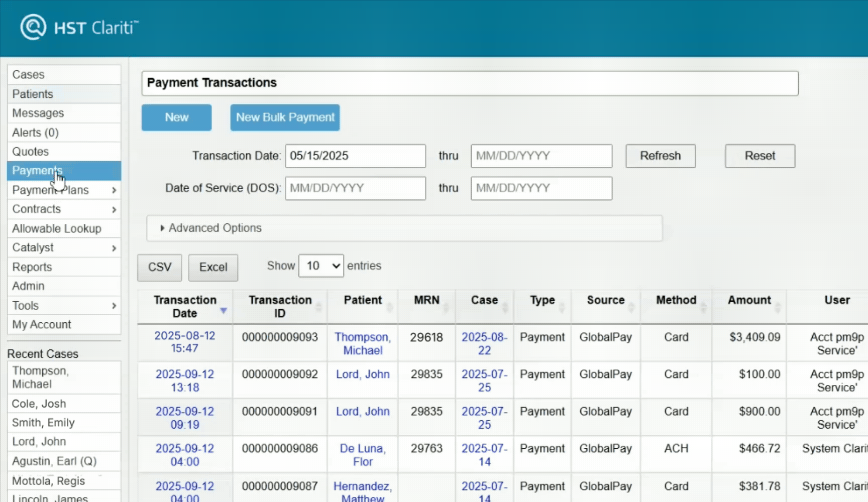
Task: Open Reports in the sidebar
Action: pyautogui.click(x=64, y=267)
